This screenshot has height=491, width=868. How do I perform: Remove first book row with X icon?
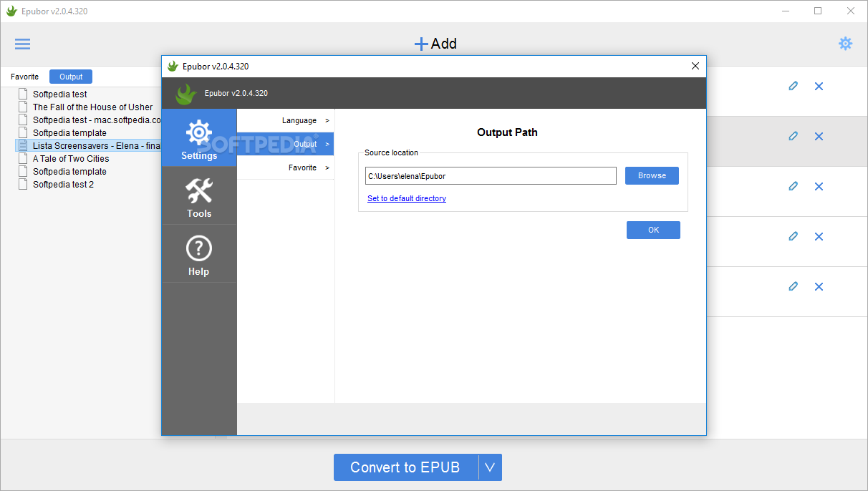[x=819, y=86]
